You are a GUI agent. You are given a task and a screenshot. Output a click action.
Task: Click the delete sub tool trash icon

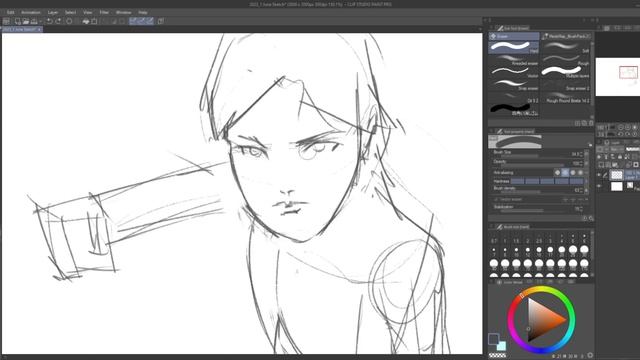(591, 123)
